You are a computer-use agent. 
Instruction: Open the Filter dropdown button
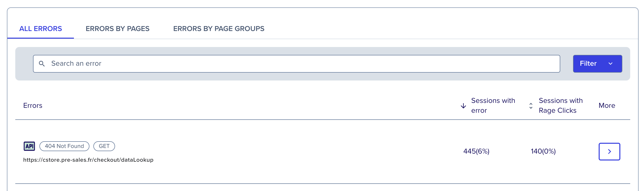(x=597, y=64)
